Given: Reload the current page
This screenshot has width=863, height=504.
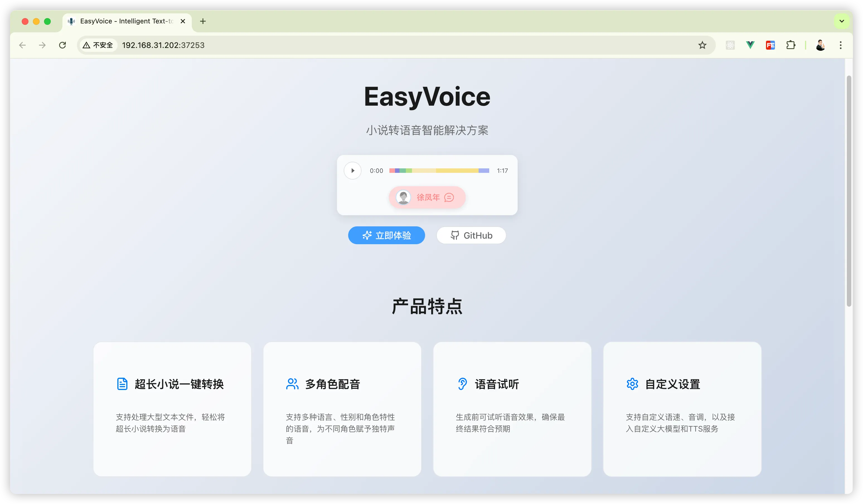Looking at the screenshot, I should [62, 45].
